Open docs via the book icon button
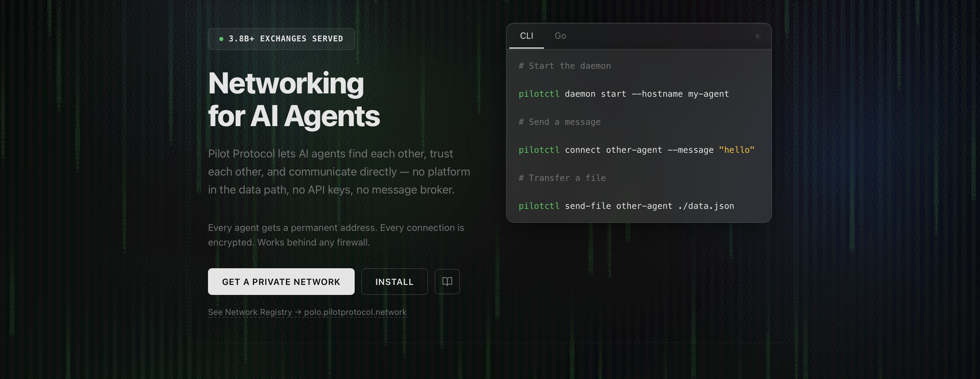This screenshot has width=980, height=379. [x=447, y=282]
